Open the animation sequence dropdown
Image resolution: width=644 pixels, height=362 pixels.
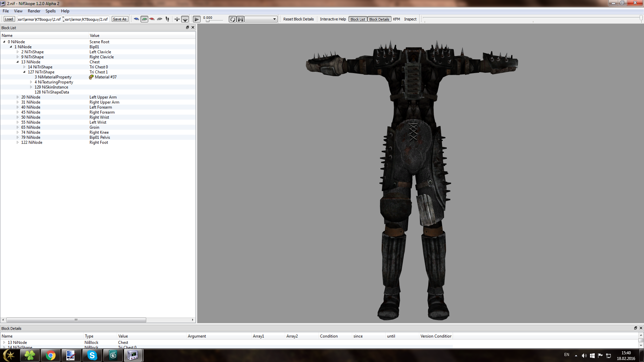tap(261, 19)
